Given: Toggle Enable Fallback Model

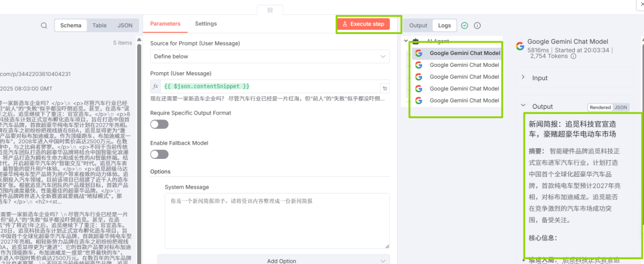Looking at the screenshot, I should pyautogui.click(x=159, y=154).
